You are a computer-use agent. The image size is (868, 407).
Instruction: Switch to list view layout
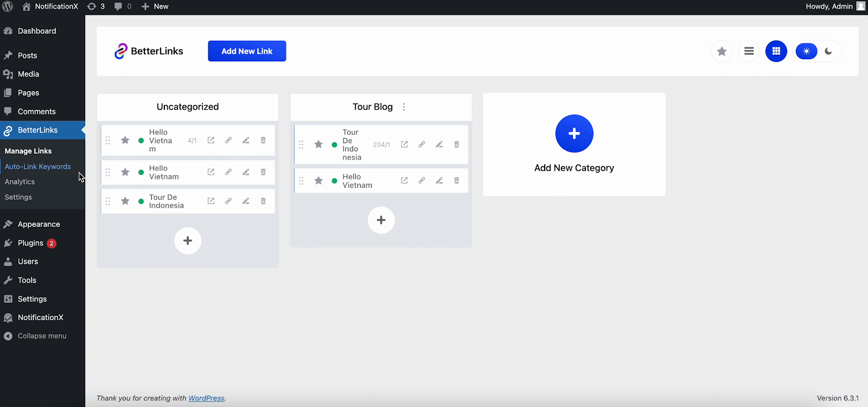pos(749,51)
